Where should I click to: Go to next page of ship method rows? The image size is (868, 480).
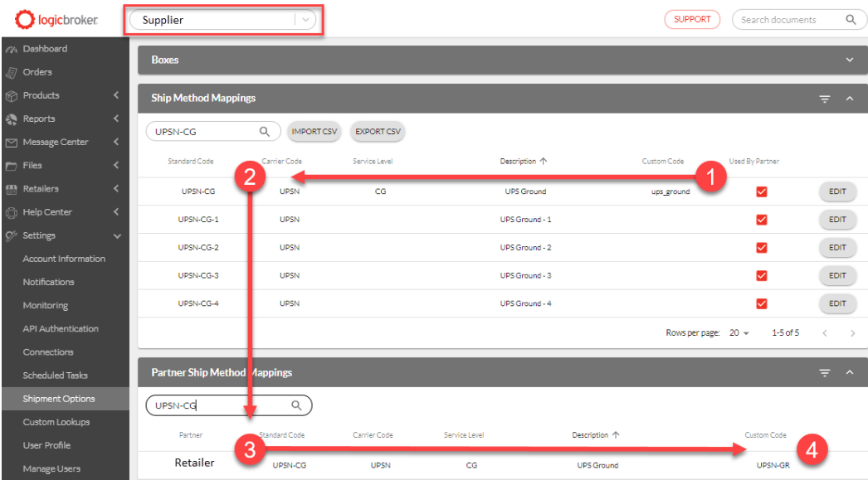(x=852, y=333)
